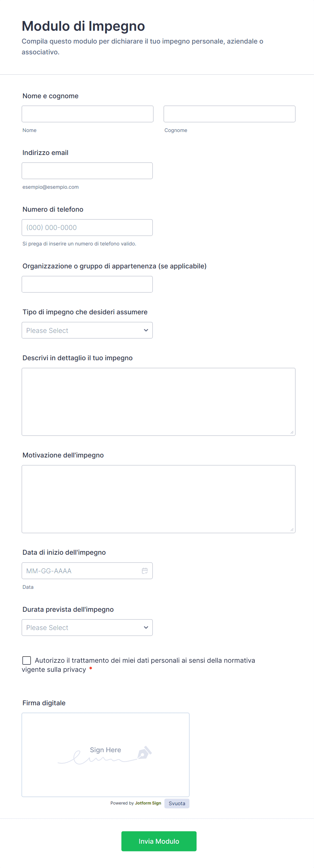Viewport: 314px width, 868px height.
Task: Click the chevron arrow of Tipo di impegno
Action: coord(146,330)
